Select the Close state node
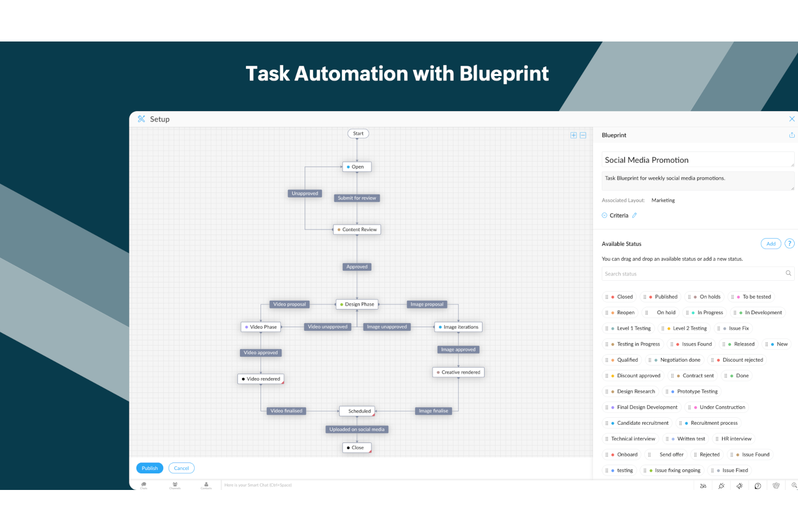The image size is (798, 532). (357, 448)
